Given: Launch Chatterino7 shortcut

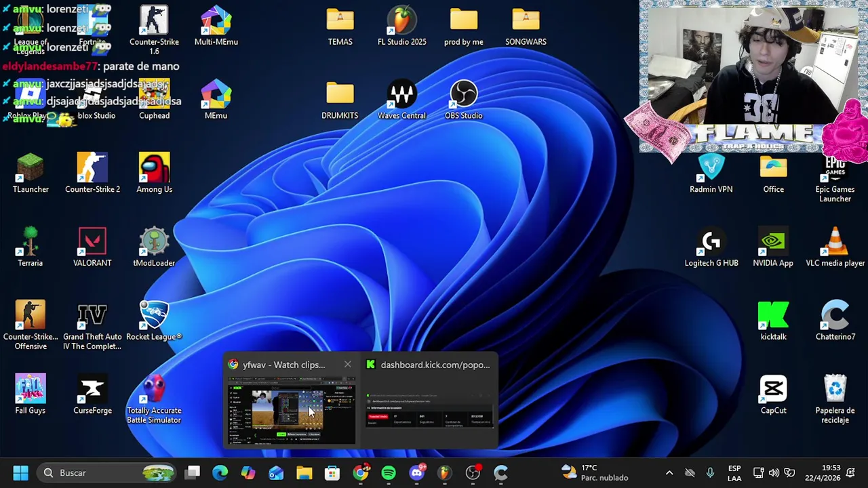Looking at the screenshot, I should click(x=835, y=321).
